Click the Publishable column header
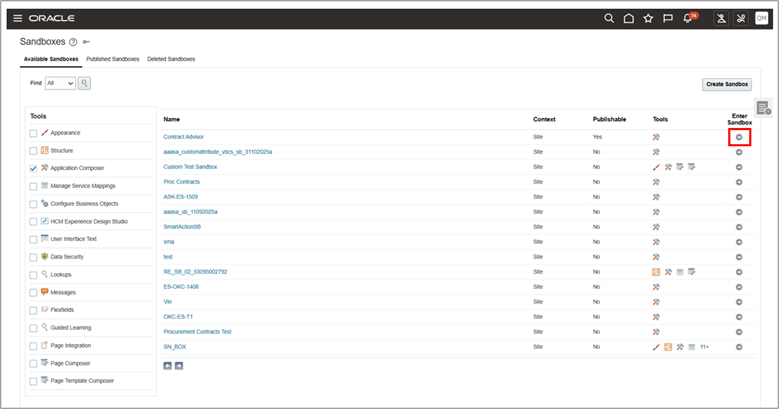This screenshot has width=779, height=409. (x=609, y=119)
